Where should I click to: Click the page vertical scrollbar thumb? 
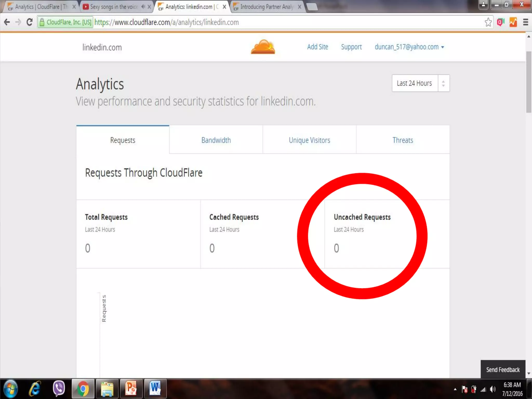point(529,82)
